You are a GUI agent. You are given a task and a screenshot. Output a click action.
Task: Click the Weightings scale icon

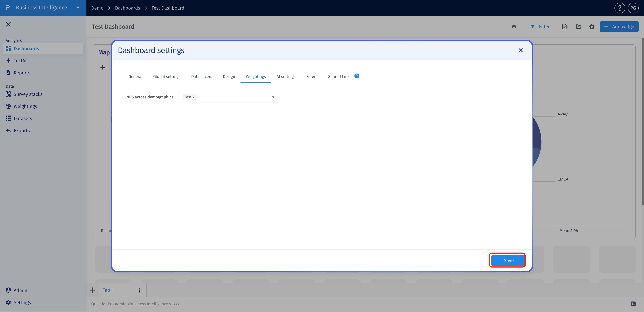tap(8, 106)
